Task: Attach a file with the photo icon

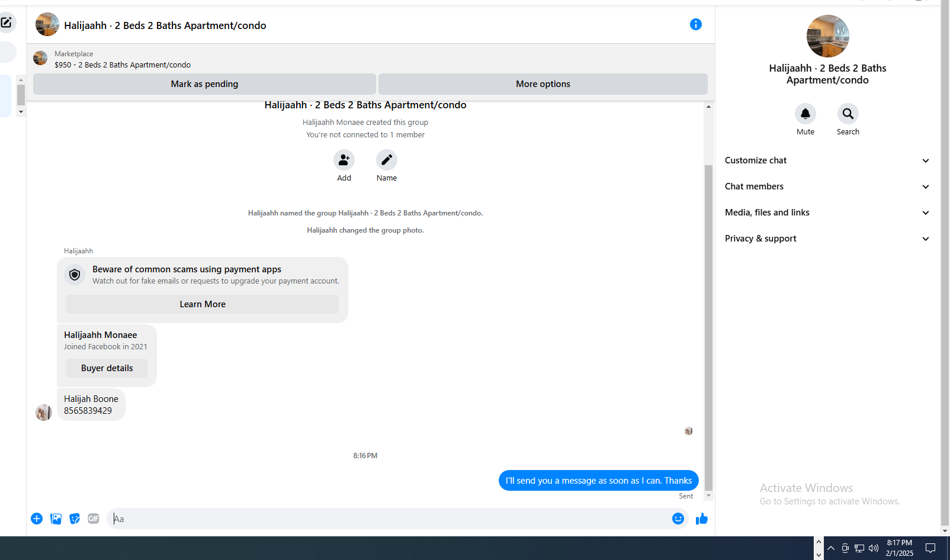Action: click(56, 519)
